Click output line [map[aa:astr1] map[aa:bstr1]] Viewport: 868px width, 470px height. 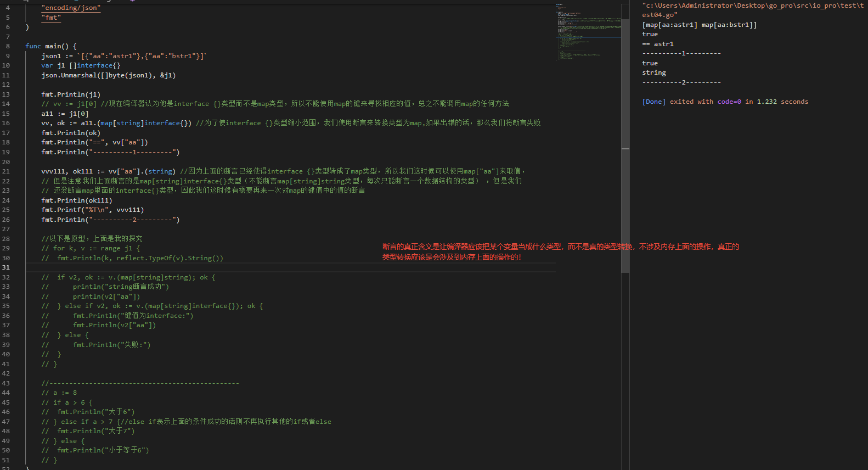[700, 25]
